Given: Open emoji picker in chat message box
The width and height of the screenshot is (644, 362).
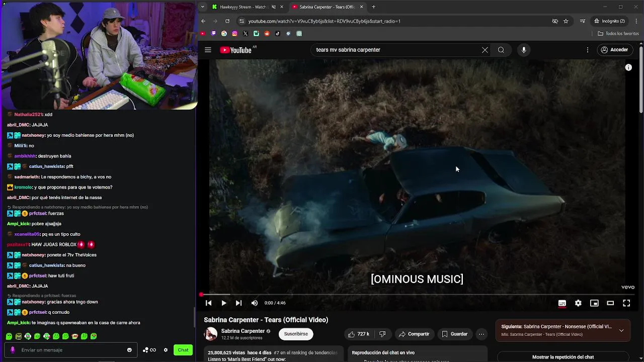Looking at the screenshot, I should click(x=129, y=350).
